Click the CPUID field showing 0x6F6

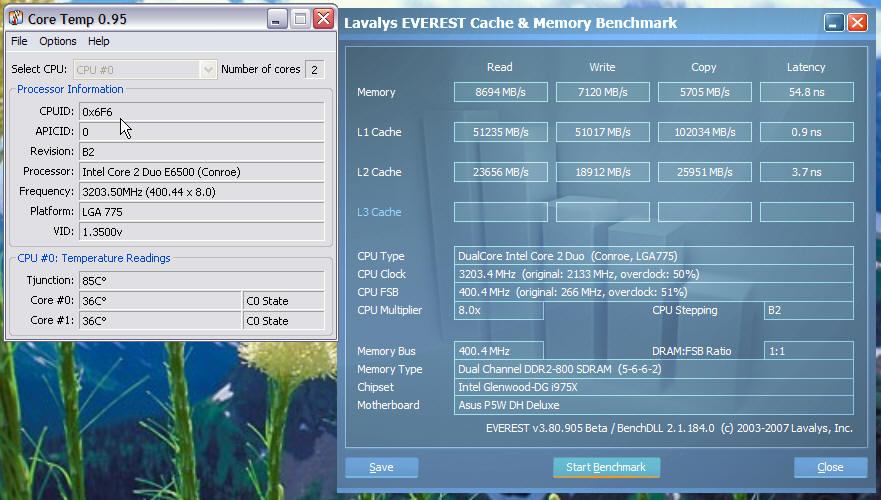click(202, 112)
